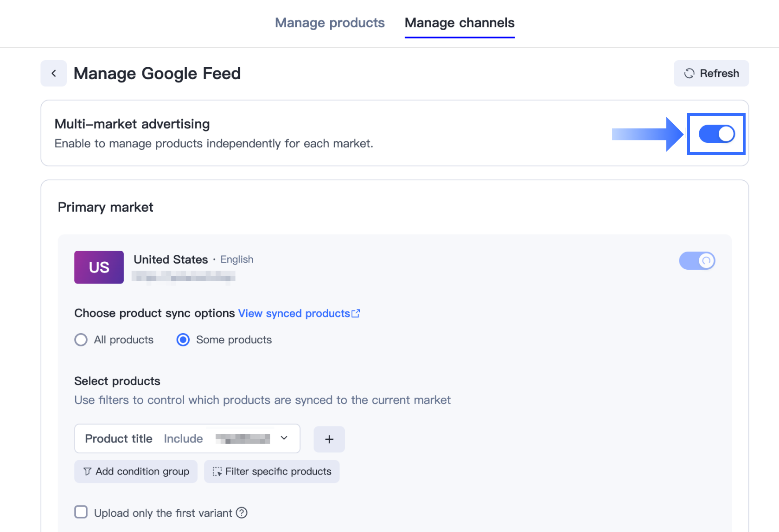
Task: Open the help tooltip question mark icon
Action: click(x=242, y=513)
